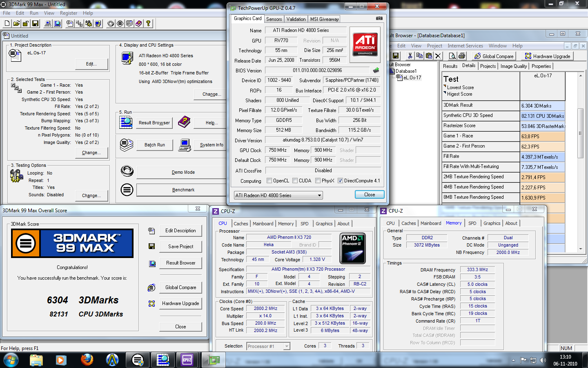Viewport: 588px width, 368px height.
Task: Click the clock showing 13:10 in system tray
Action: [x=565, y=357]
